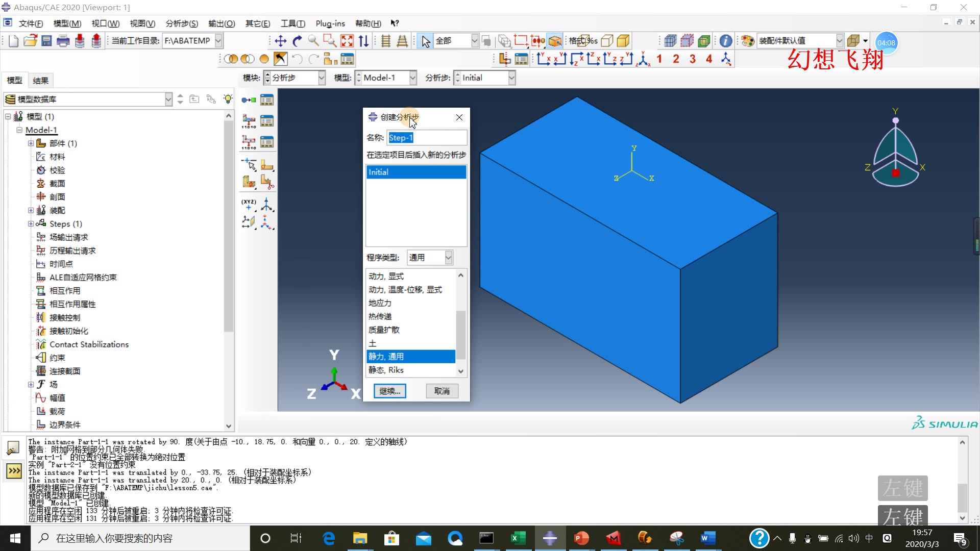Click the 继续... button
Screen dimensions: 980x551
[390, 391]
